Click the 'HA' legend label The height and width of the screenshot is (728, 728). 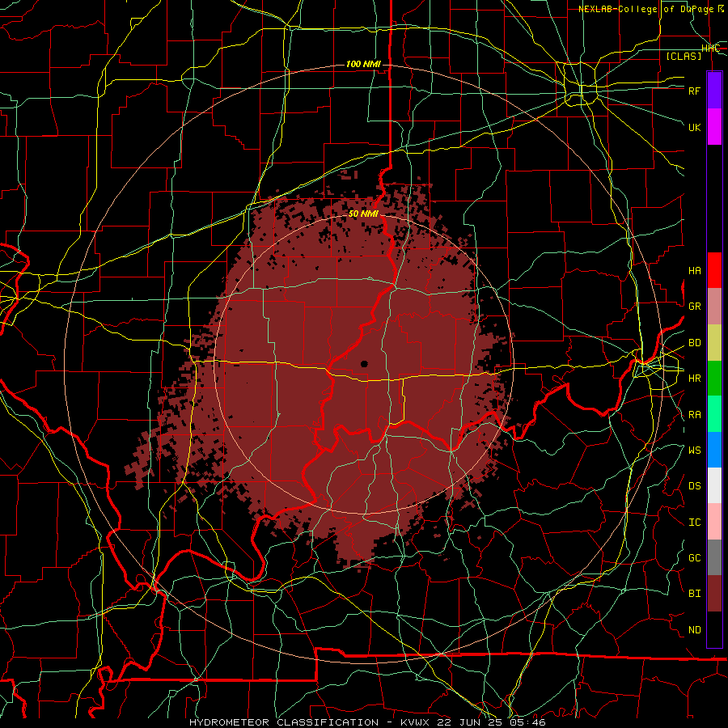point(694,271)
